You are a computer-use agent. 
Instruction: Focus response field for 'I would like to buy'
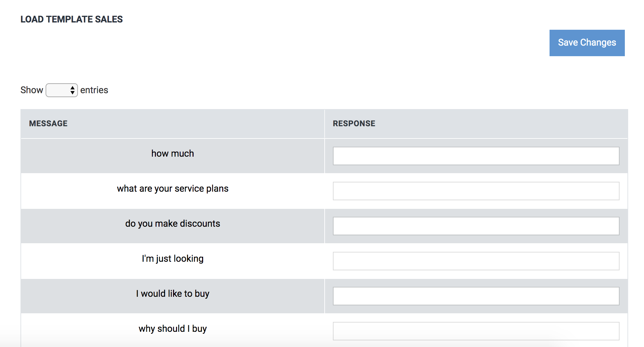476,296
